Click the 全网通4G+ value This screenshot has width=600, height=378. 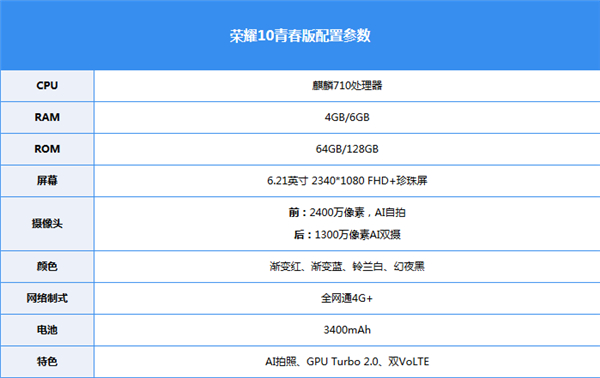pos(347,298)
